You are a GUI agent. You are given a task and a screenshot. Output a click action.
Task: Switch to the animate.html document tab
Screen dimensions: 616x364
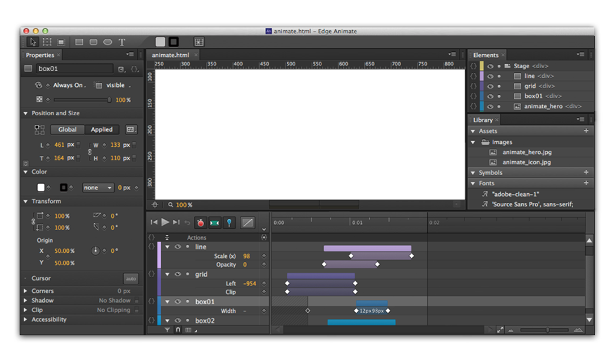point(170,55)
